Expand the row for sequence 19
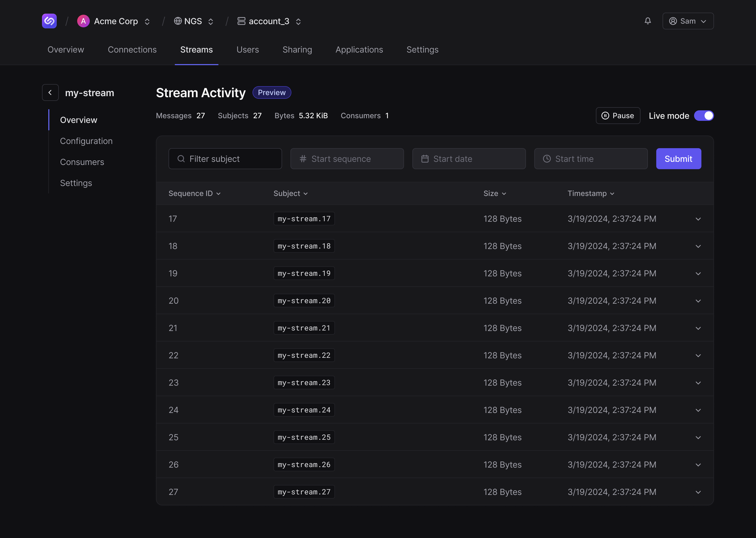756x538 pixels. [x=698, y=273]
